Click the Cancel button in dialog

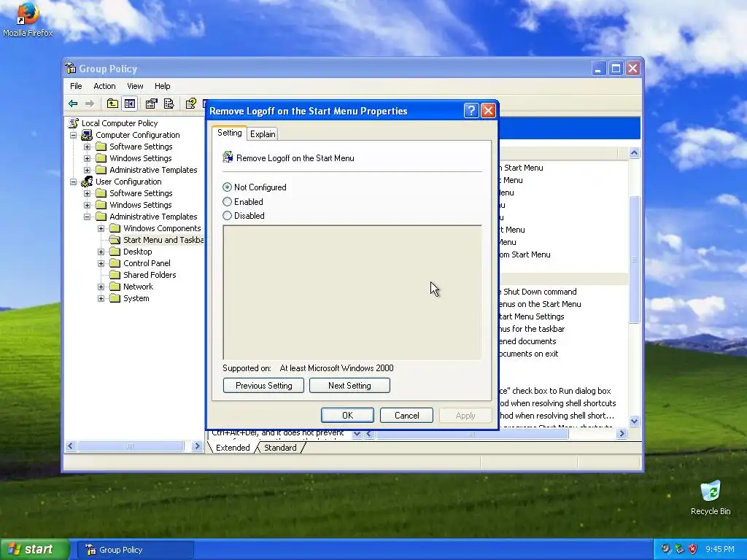407,415
